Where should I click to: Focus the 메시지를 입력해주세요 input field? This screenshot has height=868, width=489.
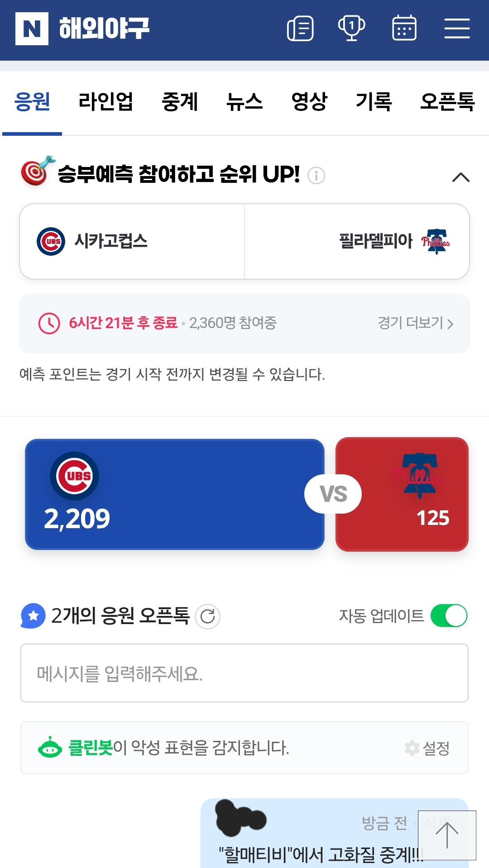pos(244,673)
